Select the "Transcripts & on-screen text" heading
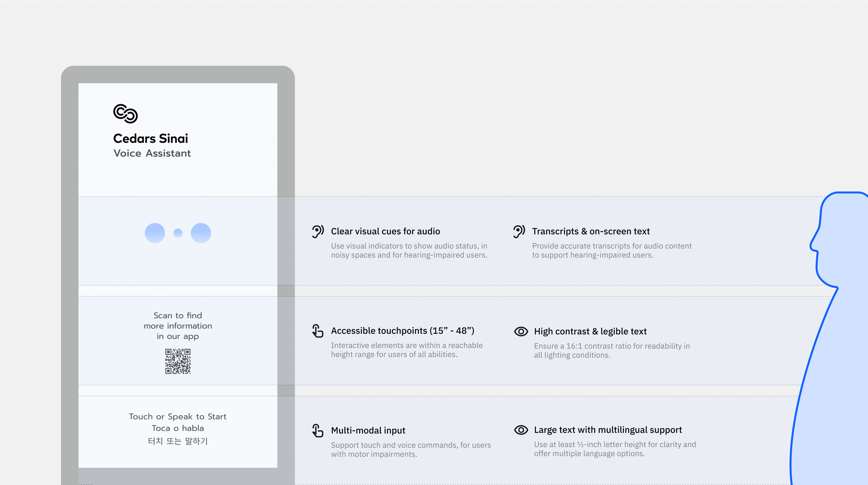868x485 pixels. [x=591, y=231]
